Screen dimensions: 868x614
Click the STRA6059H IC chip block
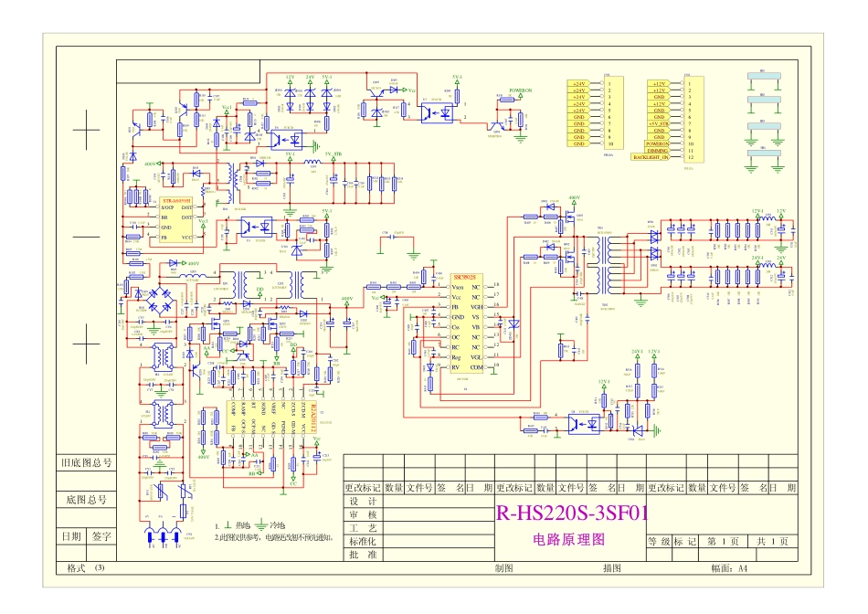pos(176,219)
